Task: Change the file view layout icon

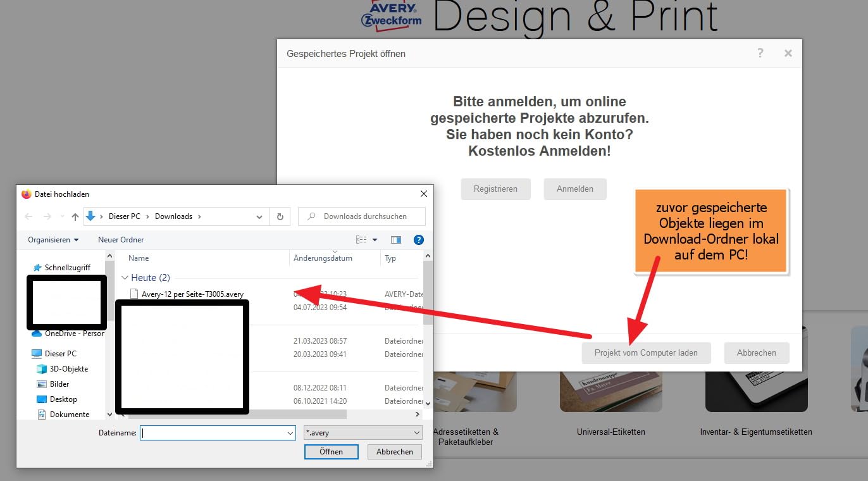Action: 361,240
